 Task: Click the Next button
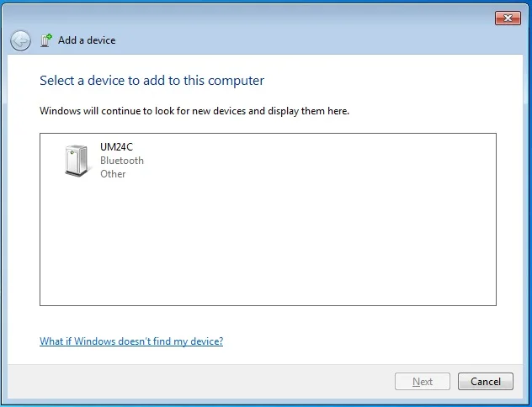(x=423, y=382)
